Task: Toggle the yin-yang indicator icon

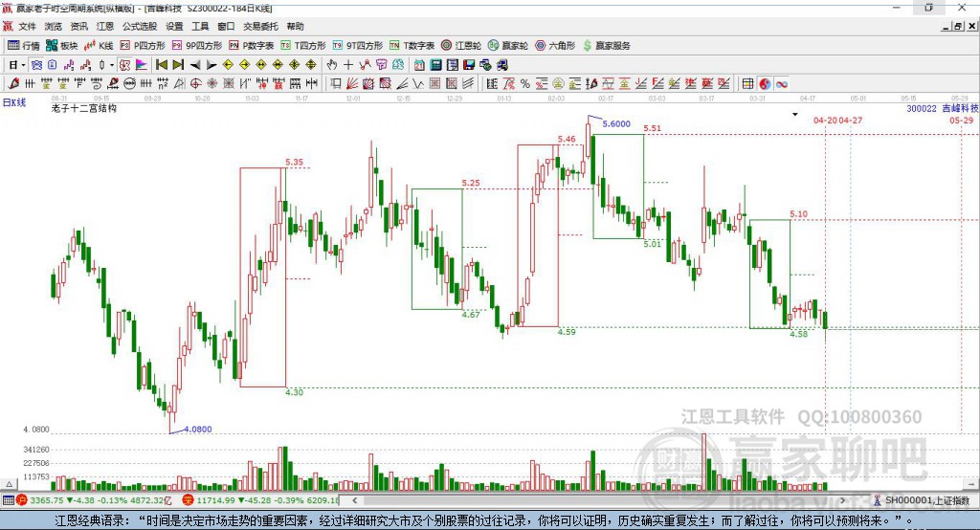Action: pyautogui.click(x=765, y=84)
